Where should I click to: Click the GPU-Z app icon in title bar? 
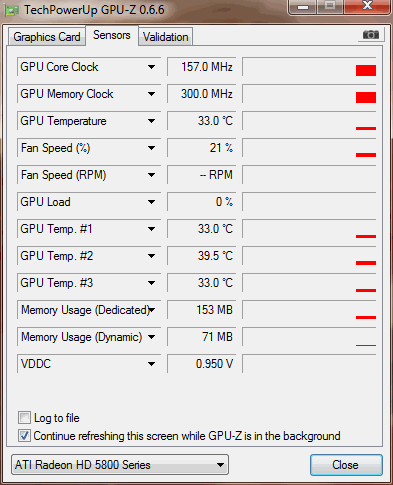[x=11, y=10]
